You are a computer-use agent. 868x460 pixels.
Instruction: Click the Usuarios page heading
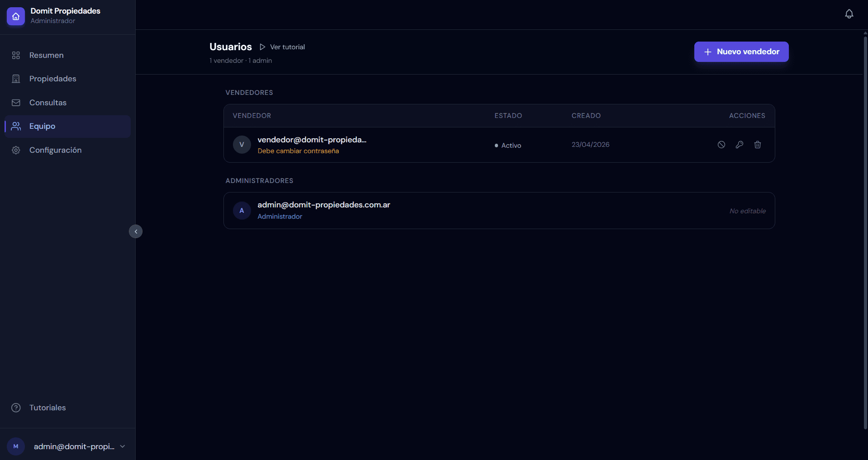[231, 47]
